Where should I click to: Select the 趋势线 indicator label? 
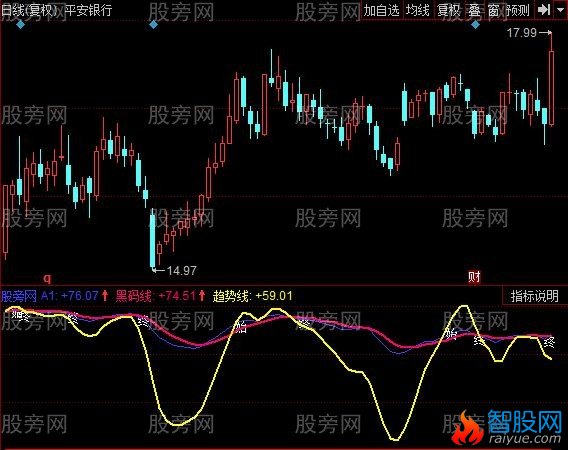(x=231, y=296)
